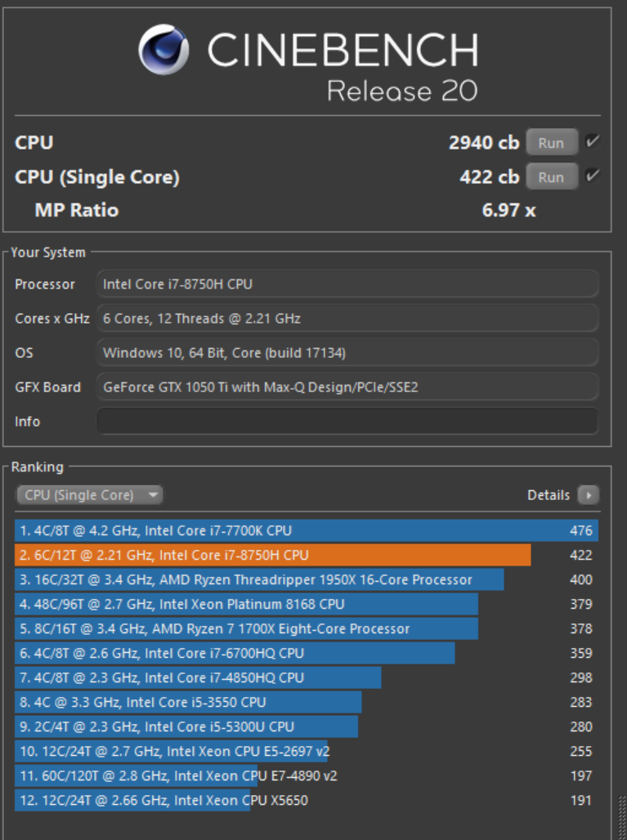Run the multi-core CPU benchmark
627x840 pixels.
coord(551,141)
